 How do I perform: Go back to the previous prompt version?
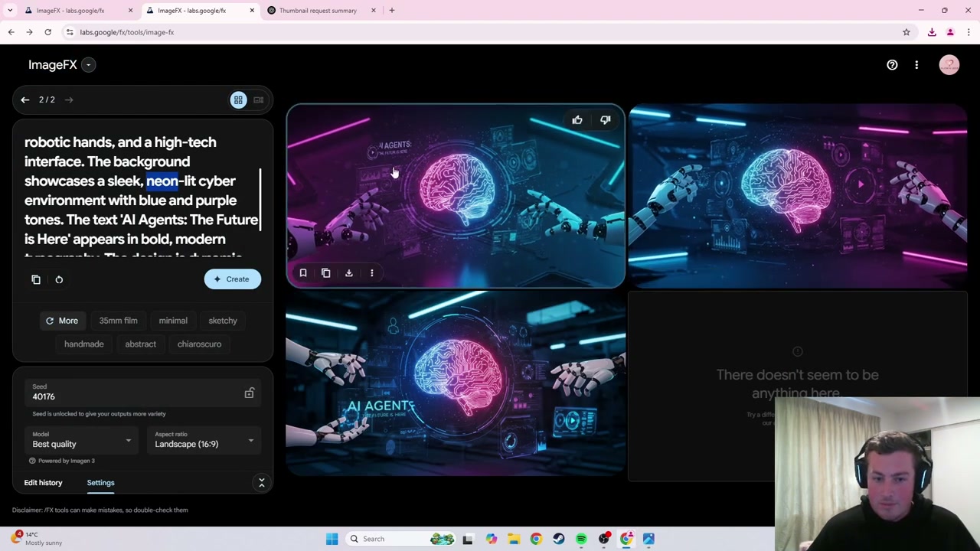[x=25, y=99]
